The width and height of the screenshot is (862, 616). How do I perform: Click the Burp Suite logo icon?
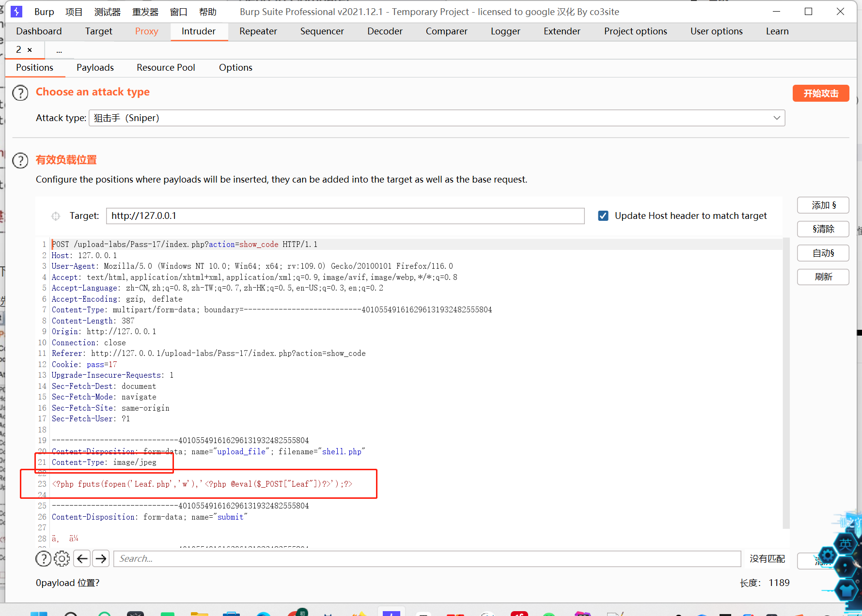[16, 12]
